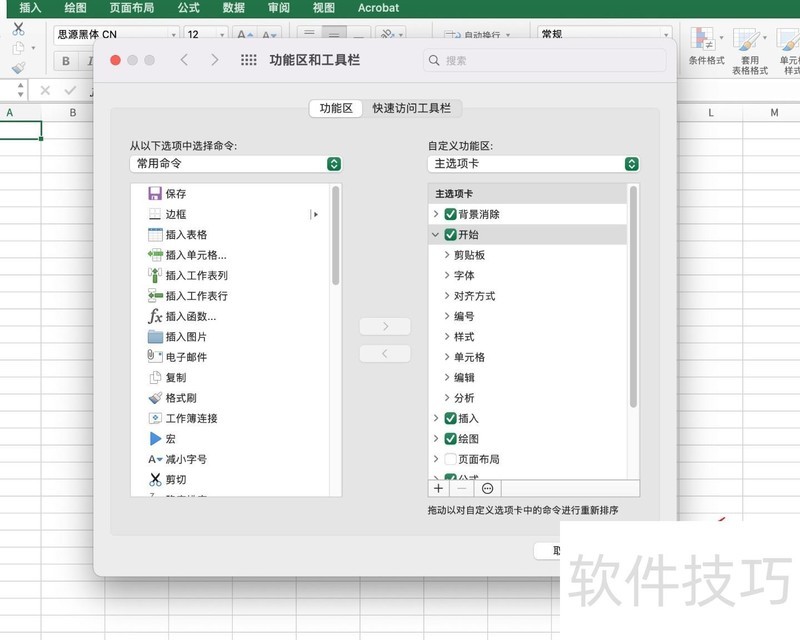Select the Insert Function fx icon
Screen dimensions: 800x640
tap(155, 316)
